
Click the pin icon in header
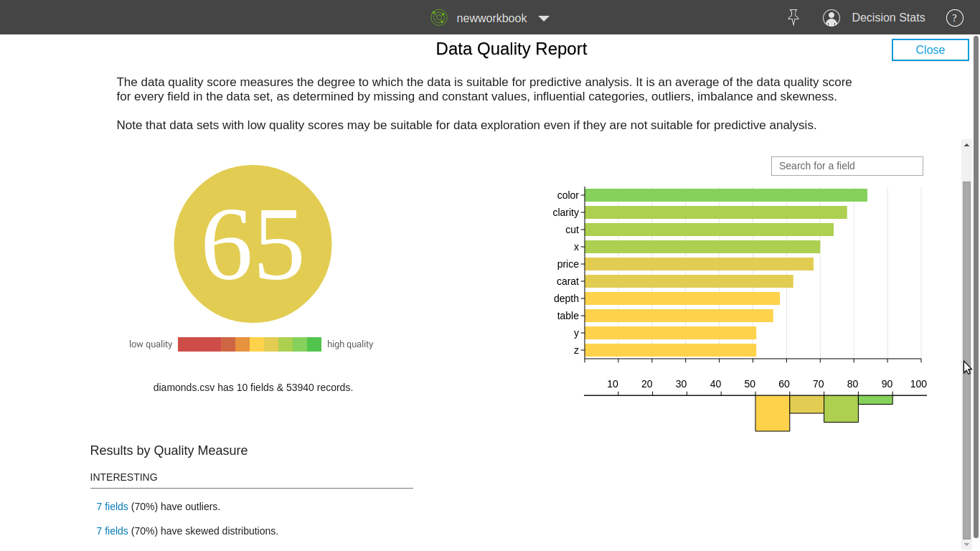coord(793,18)
